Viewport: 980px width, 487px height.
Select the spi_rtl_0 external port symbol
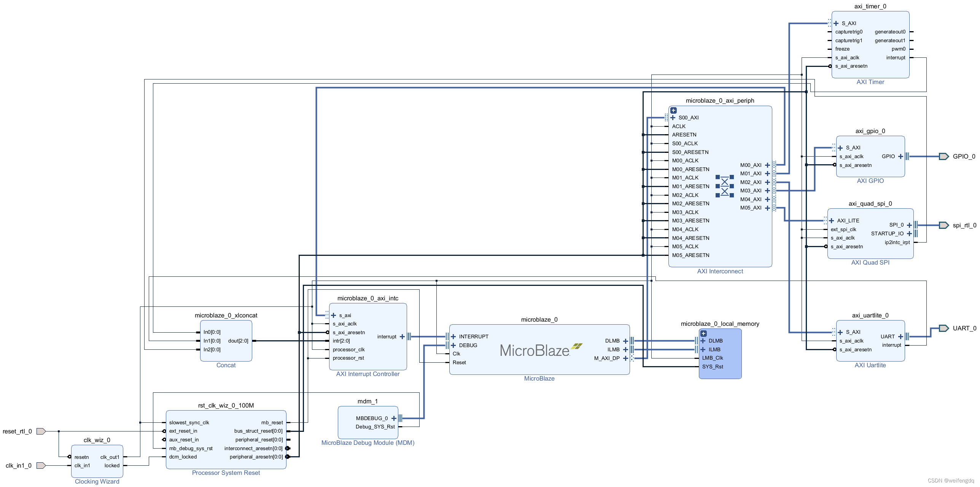pos(944,225)
